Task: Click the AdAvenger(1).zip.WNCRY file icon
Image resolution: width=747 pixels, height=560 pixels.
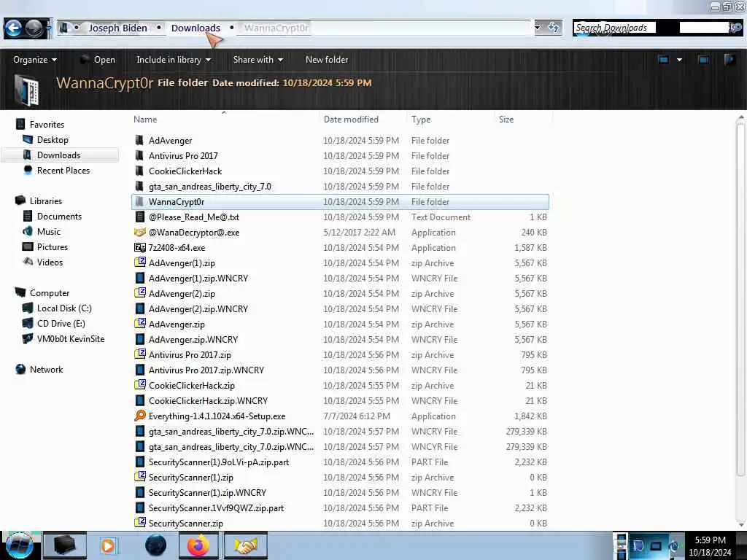Action: (x=139, y=278)
